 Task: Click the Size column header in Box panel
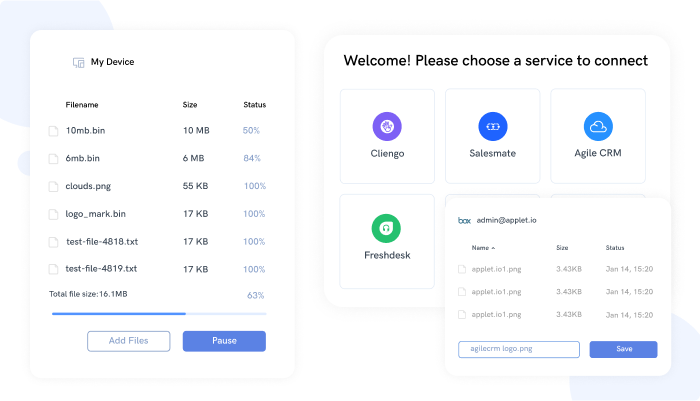pyautogui.click(x=561, y=248)
